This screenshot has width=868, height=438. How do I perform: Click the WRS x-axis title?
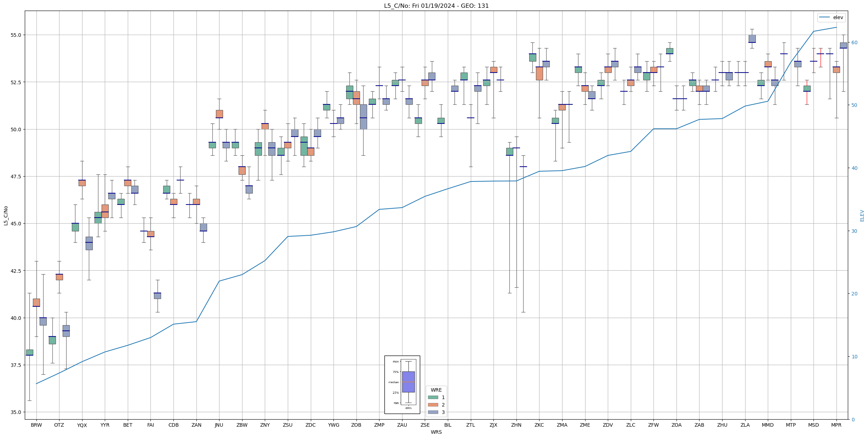(x=436, y=432)
